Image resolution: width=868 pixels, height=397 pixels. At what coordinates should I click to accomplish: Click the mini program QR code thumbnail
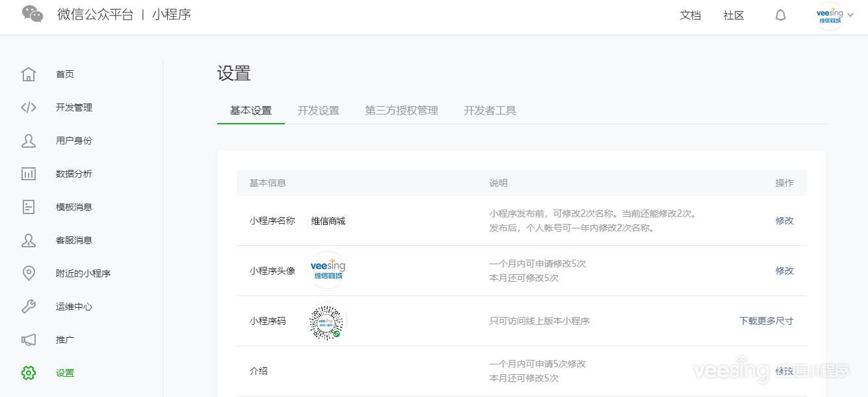(327, 322)
